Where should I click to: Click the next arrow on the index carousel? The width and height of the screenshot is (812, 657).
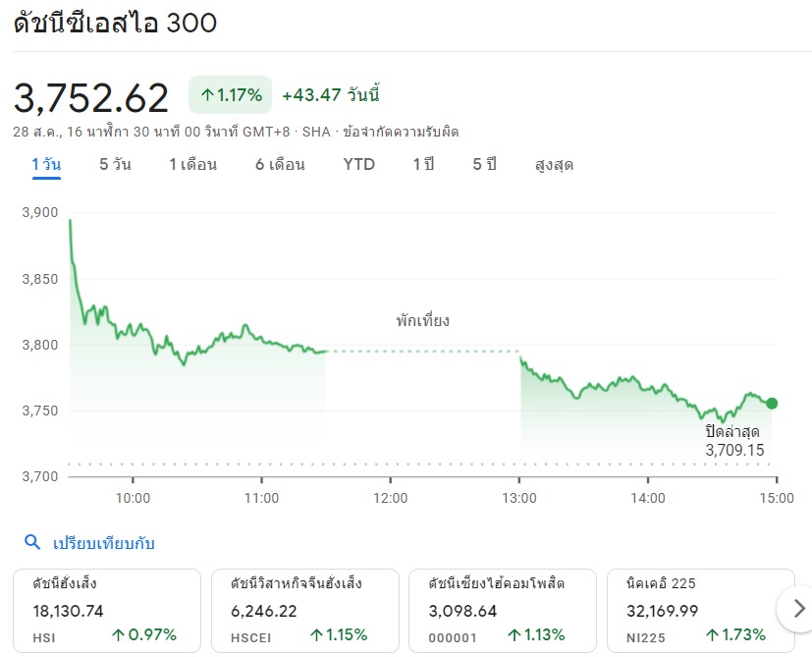pyautogui.click(x=798, y=608)
